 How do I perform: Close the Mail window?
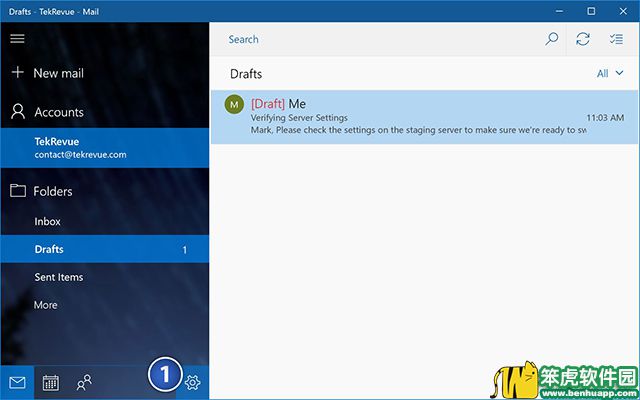[x=623, y=11]
